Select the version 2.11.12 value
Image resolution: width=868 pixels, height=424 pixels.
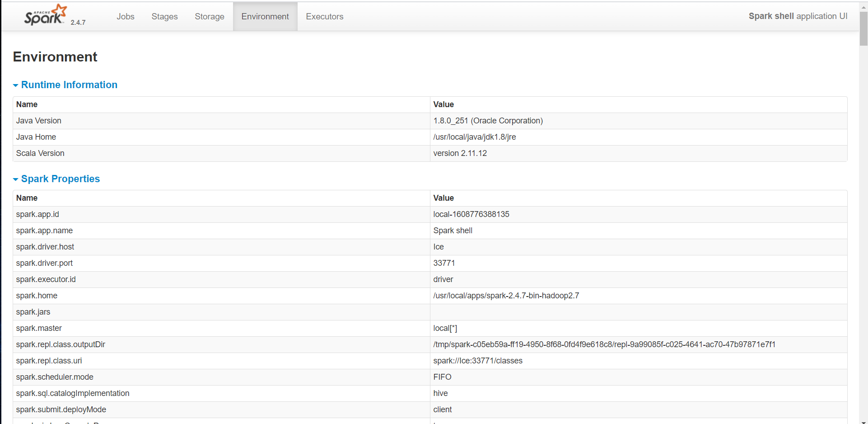(x=460, y=153)
